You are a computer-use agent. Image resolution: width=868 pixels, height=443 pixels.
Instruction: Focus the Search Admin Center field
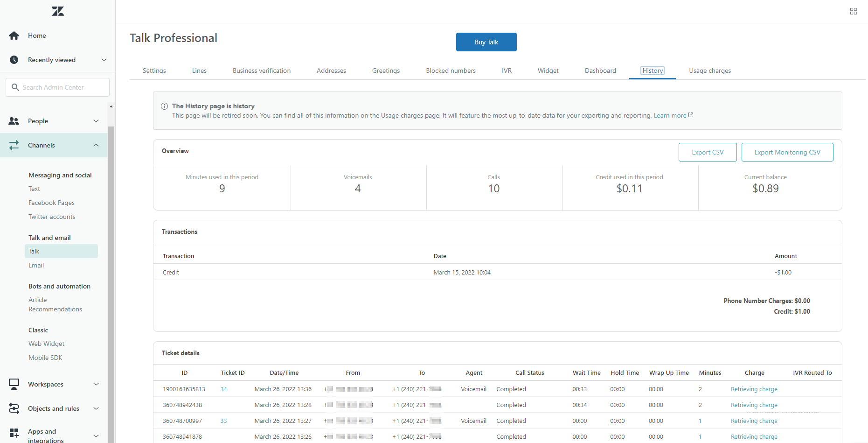[x=57, y=87]
